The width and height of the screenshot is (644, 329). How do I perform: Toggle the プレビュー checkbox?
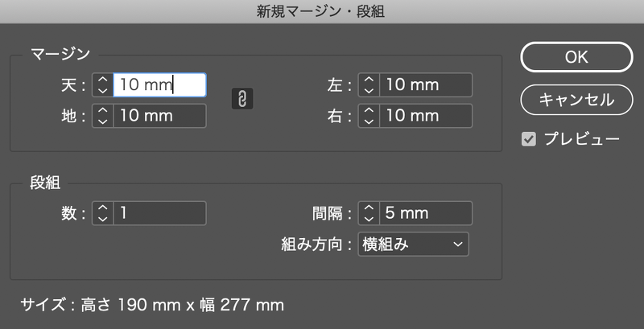pyautogui.click(x=529, y=139)
